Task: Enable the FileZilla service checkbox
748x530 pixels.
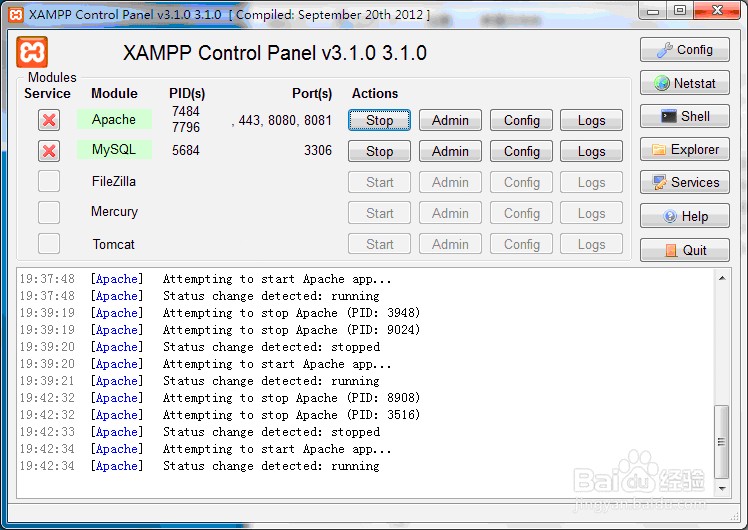Action: pyautogui.click(x=49, y=181)
